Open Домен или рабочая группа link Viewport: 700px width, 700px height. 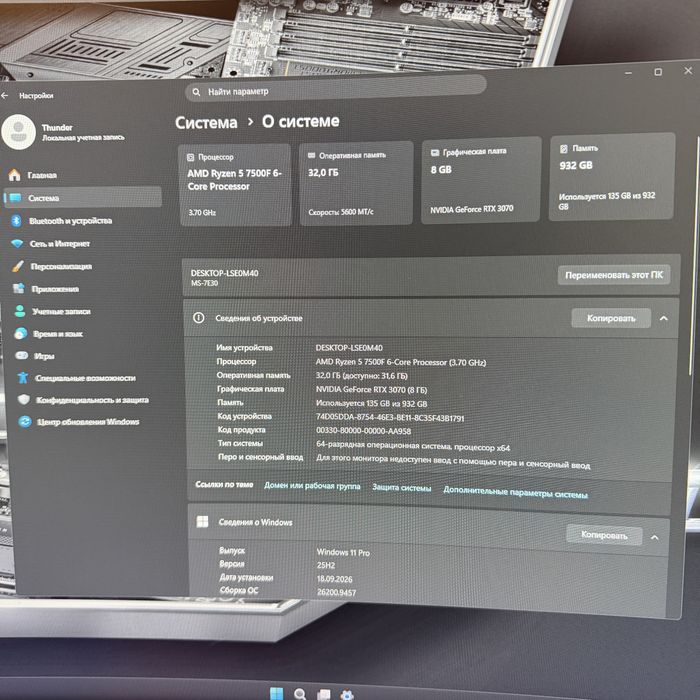click(x=312, y=486)
